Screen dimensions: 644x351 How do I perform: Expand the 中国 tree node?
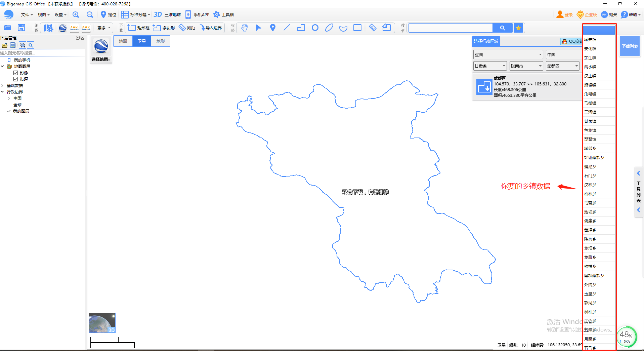9,99
